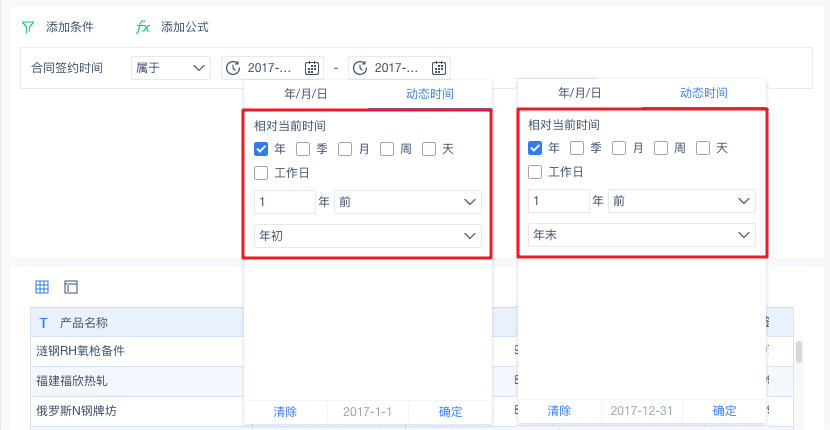Confirm with 确定 in right panel
The width and height of the screenshot is (830, 430).
(725, 411)
